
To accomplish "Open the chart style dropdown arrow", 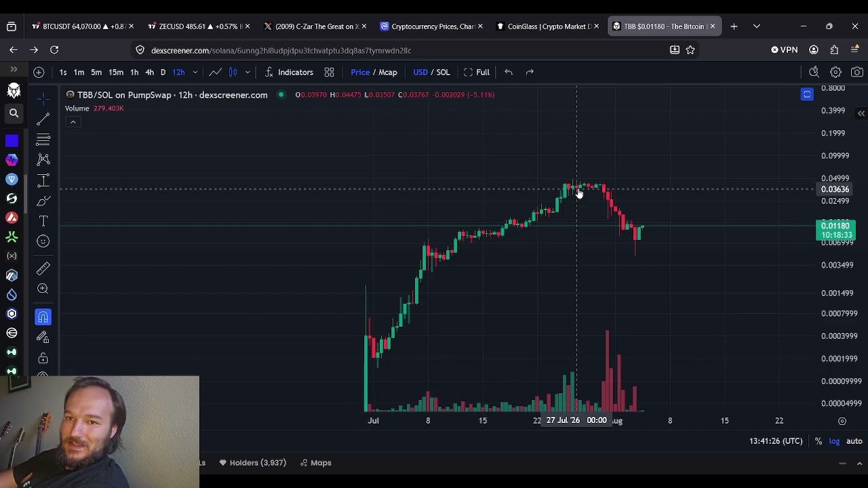I will coord(248,72).
